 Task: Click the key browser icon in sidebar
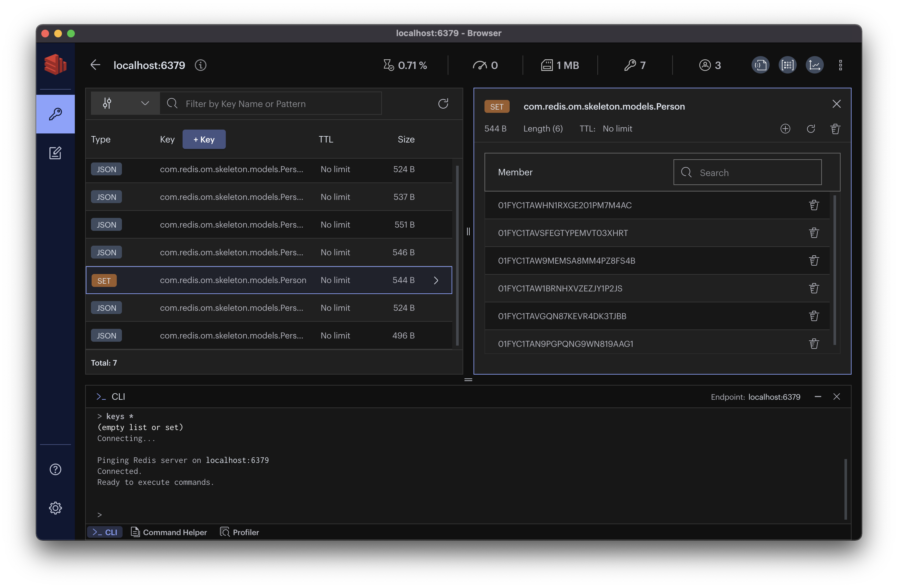click(x=56, y=113)
